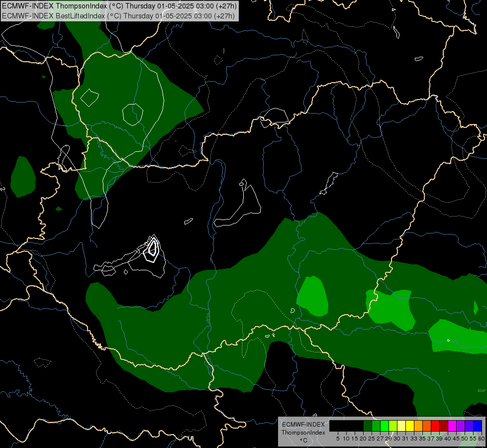
Task: Click the bright green 27-29 legend swatch
Action: 385,426
